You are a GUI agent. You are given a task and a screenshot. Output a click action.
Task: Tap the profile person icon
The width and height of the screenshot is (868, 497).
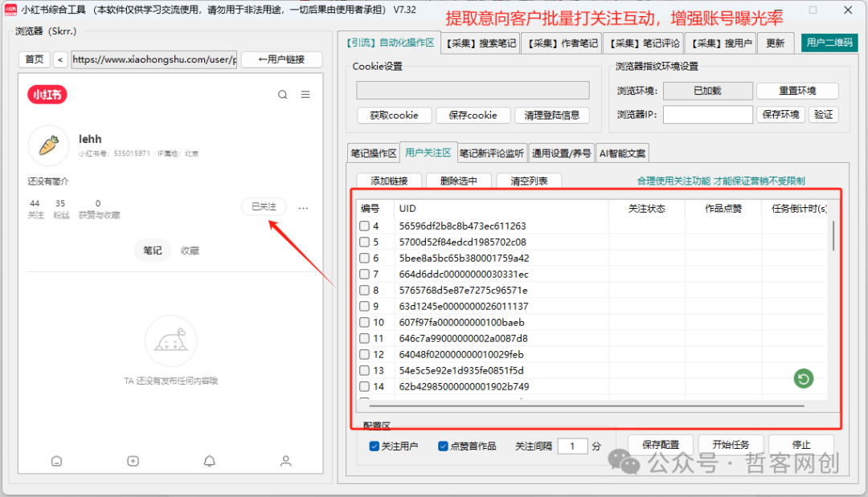click(285, 461)
